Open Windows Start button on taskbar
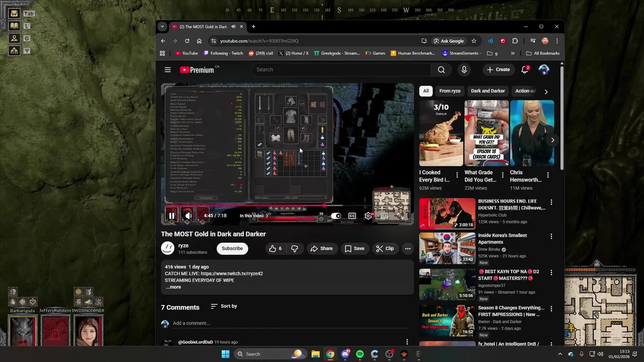 225,354
